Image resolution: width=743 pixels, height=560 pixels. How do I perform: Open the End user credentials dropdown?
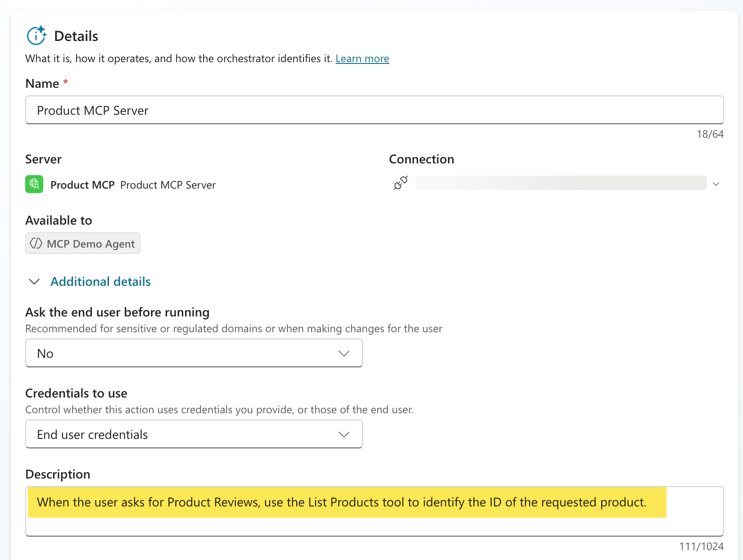[194, 434]
